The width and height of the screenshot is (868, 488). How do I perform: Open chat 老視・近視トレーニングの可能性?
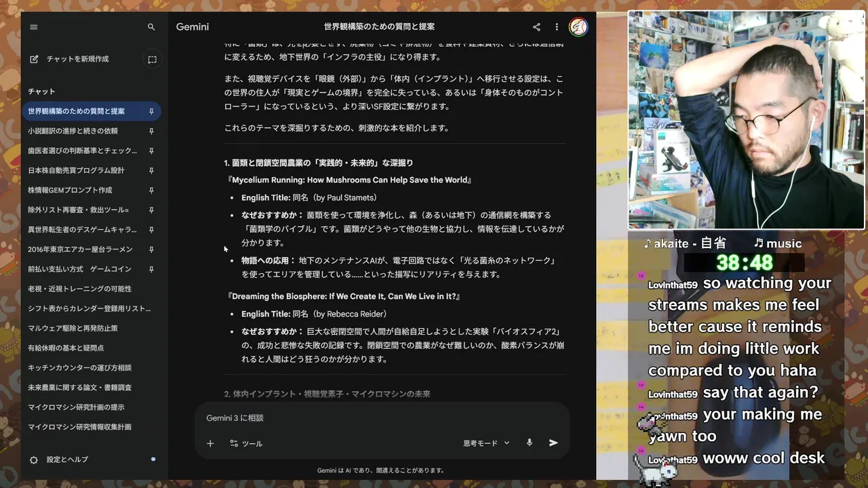pyautogui.click(x=92, y=289)
